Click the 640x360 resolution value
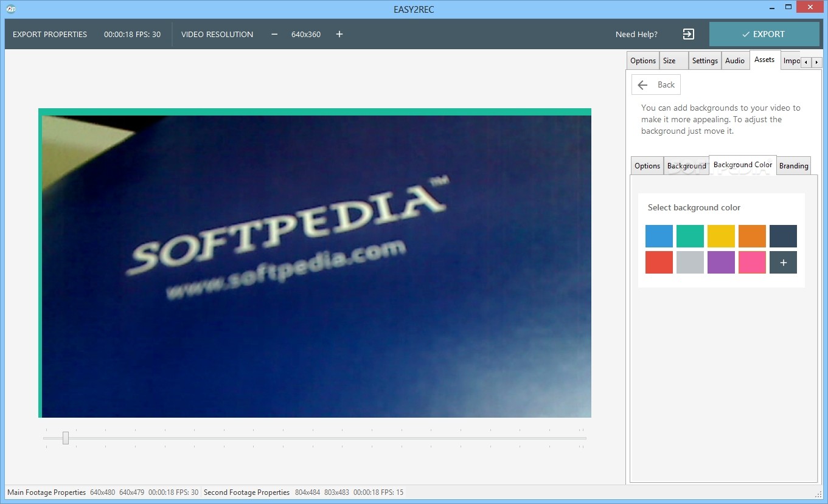Viewport: 828px width, 504px height. coord(306,34)
